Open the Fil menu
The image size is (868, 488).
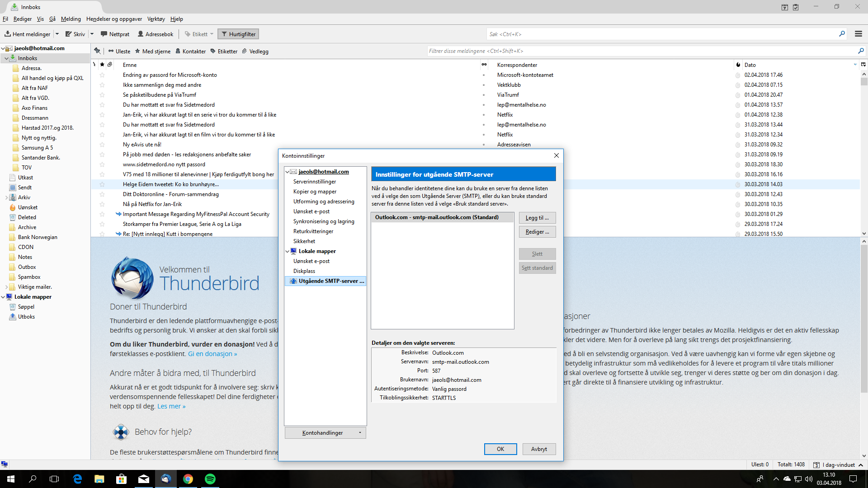click(x=5, y=19)
